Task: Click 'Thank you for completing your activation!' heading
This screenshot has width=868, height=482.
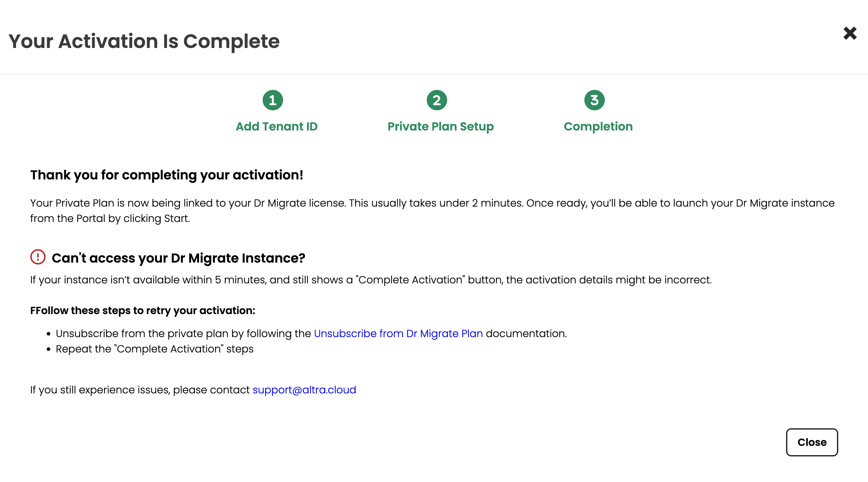Action: pos(166,175)
